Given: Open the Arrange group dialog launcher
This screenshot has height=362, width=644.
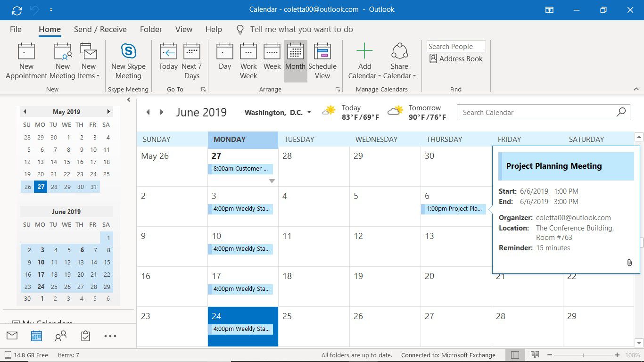Looking at the screenshot, I should [338, 89].
